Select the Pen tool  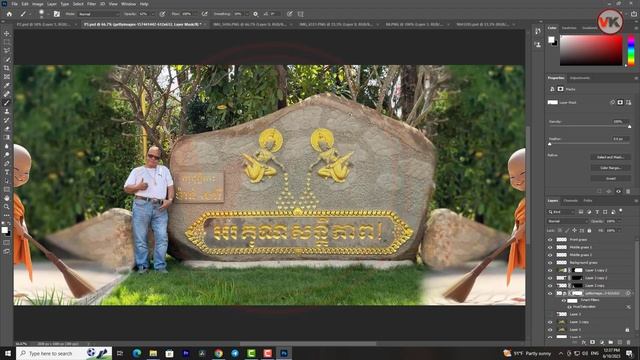tap(7, 163)
